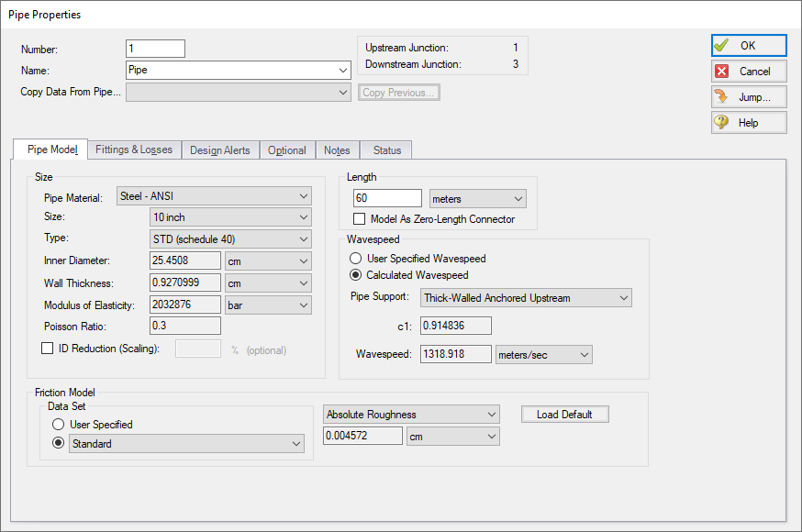802x532 pixels.
Task: Enable Model As Zero-Length Connector
Action: pyautogui.click(x=361, y=219)
